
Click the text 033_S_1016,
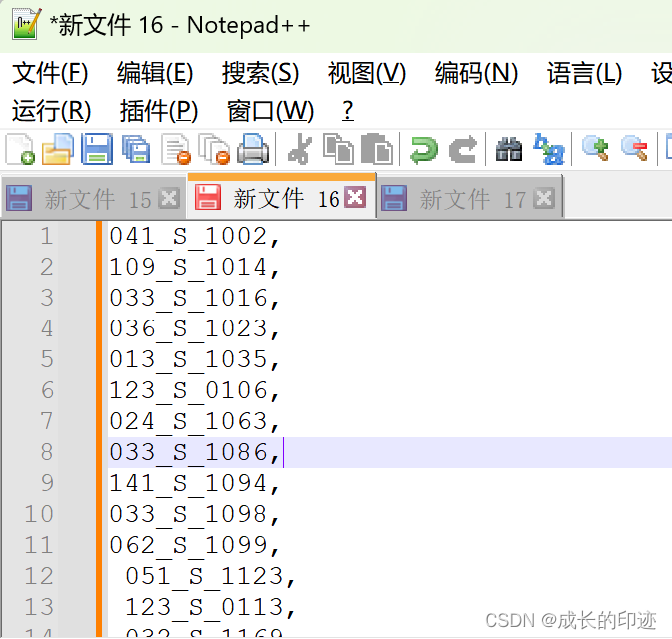point(194,299)
